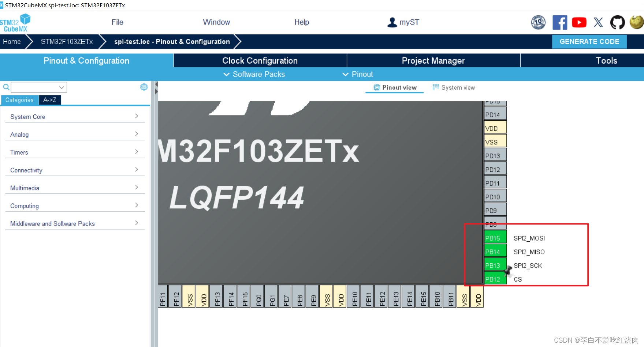The width and height of the screenshot is (644, 347).
Task: Click spi-test.ioc Pinout & Configuration breadcrumb
Action: pos(172,42)
